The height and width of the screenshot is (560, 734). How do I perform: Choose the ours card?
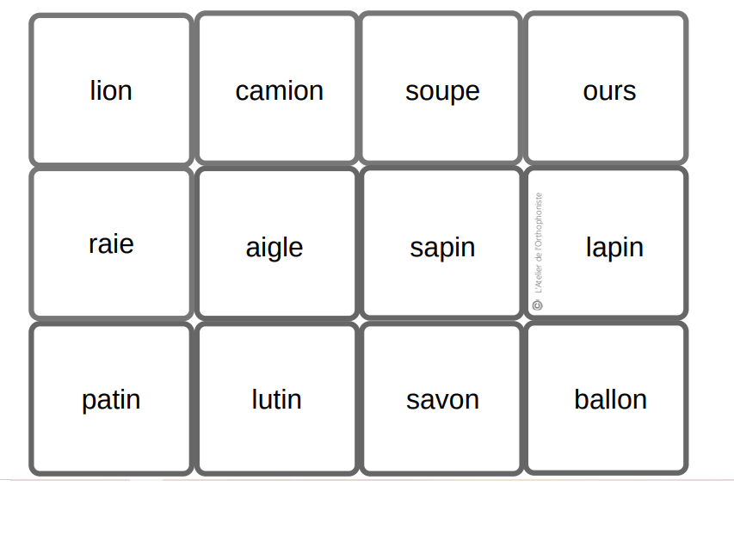click(x=609, y=90)
